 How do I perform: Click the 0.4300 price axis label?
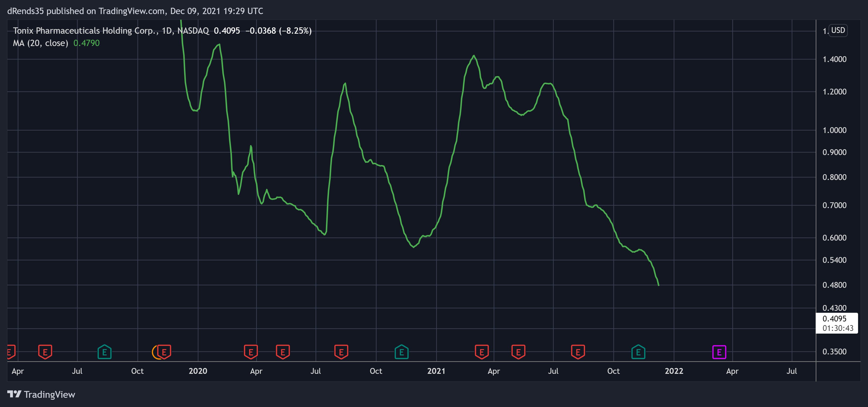[x=834, y=308]
